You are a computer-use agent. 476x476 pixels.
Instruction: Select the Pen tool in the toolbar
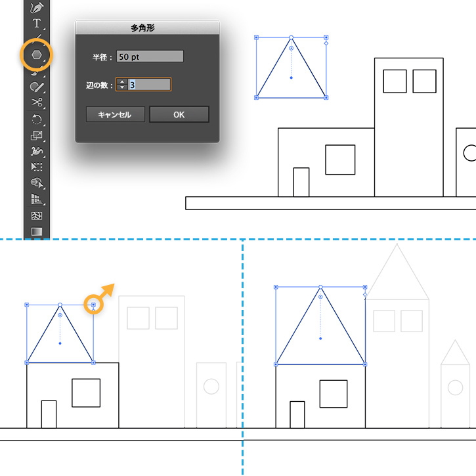tap(37, 7)
